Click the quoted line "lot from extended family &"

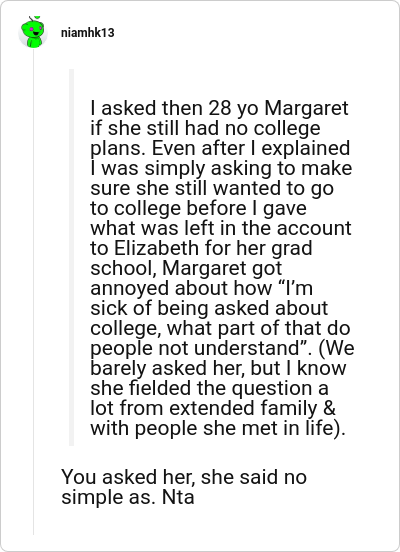213,408
